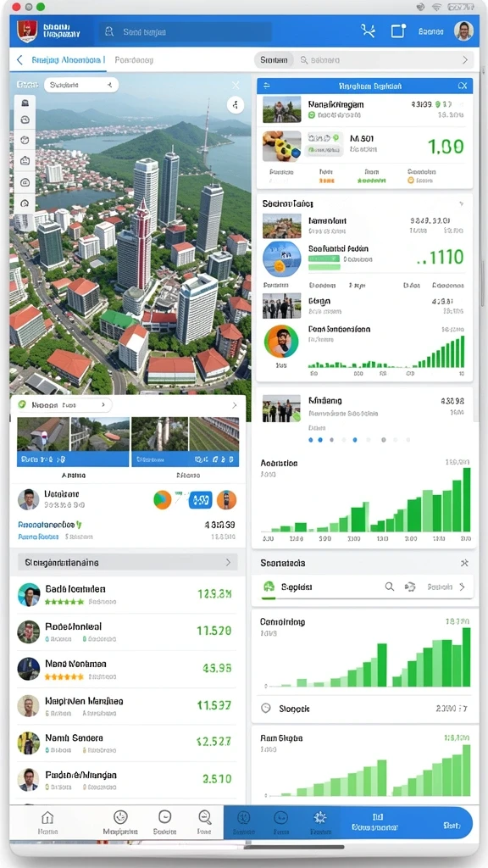Go back using the header left chevron
This screenshot has height=868, width=488.
coord(20,60)
